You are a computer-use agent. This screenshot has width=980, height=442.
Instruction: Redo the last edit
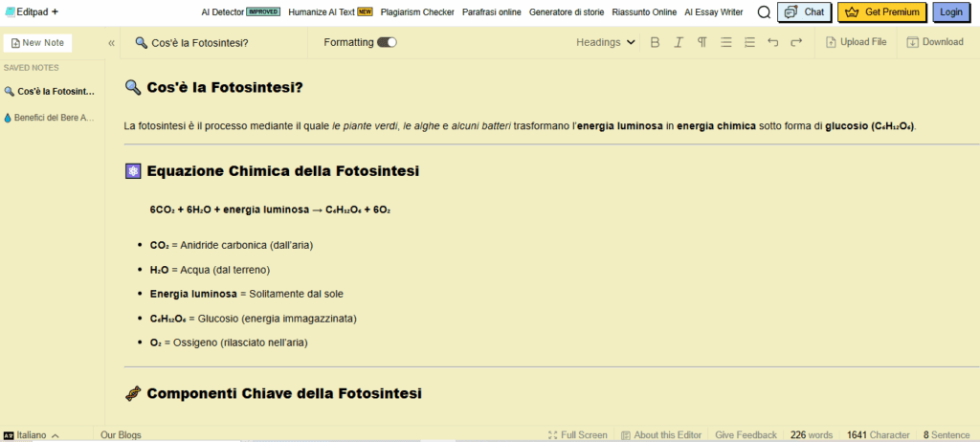click(x=796, y=42)
